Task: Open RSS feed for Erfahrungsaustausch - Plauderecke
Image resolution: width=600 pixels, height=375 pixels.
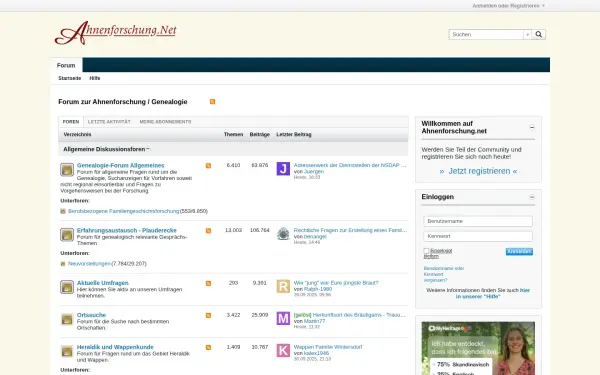Action: click(208, 231)
